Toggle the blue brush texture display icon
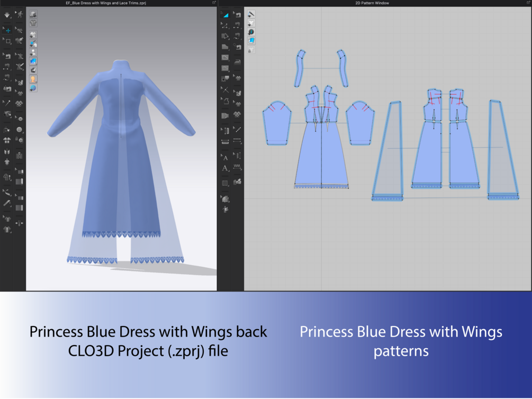 click(33, 43)
